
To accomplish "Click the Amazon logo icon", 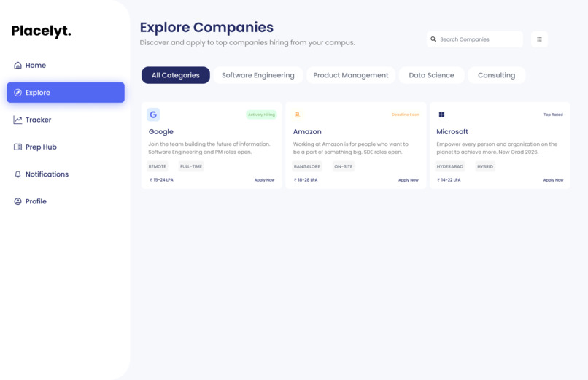I will coord(298,115).
